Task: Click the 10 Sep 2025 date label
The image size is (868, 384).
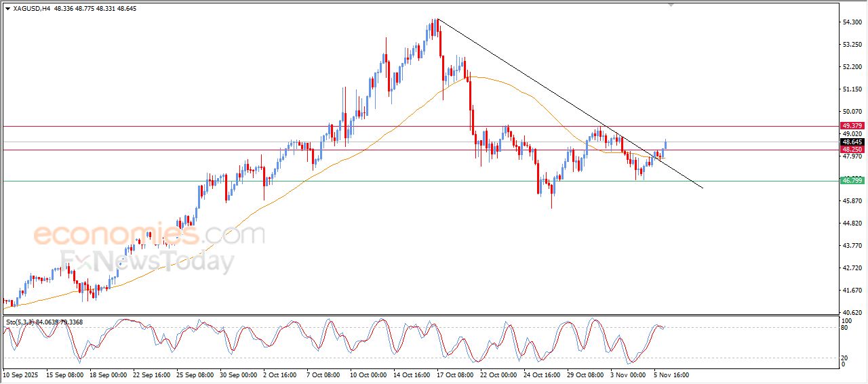Action: pyautogui.click(x=19, y=375)
